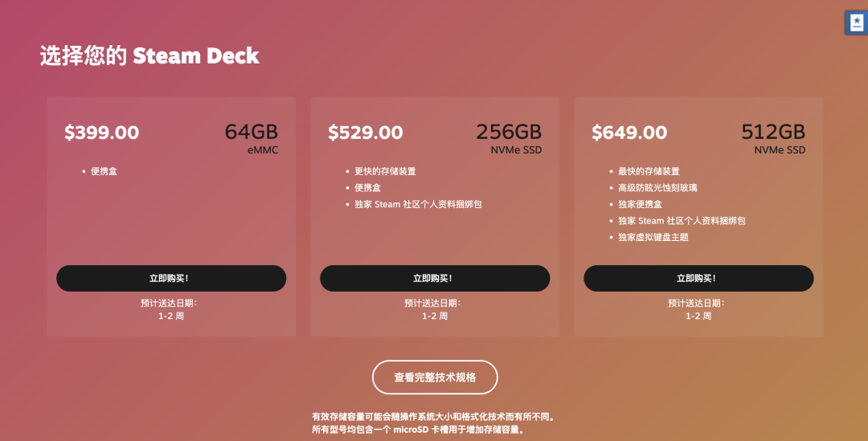Click 便携盒 feature in the 64GB card

click(104, 172)
